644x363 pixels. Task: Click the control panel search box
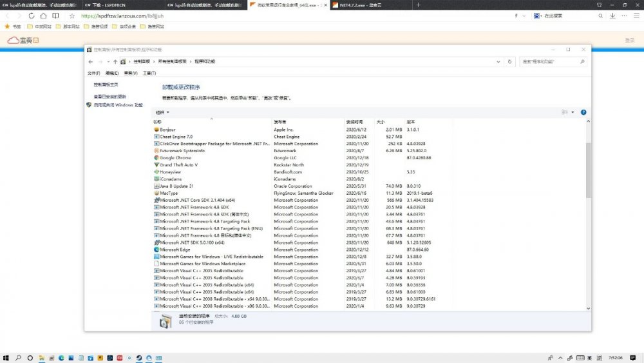pyautogui.click(x=551, y=62)
